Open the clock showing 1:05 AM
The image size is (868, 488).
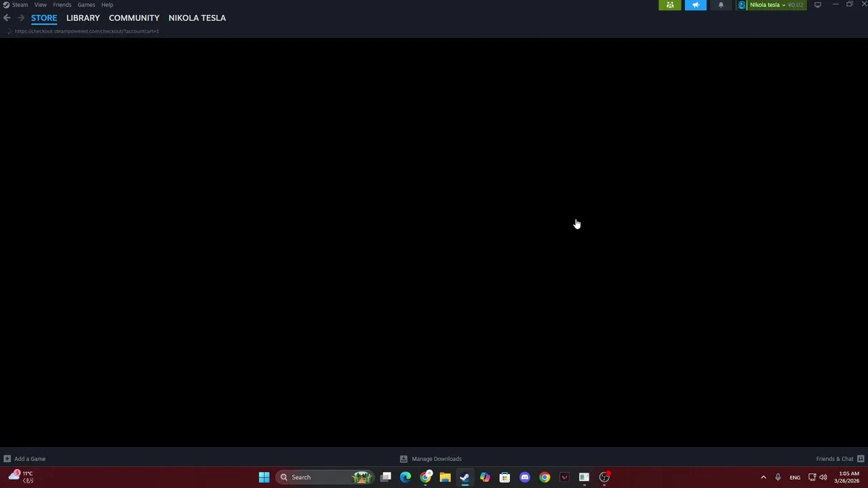(848, 477)
